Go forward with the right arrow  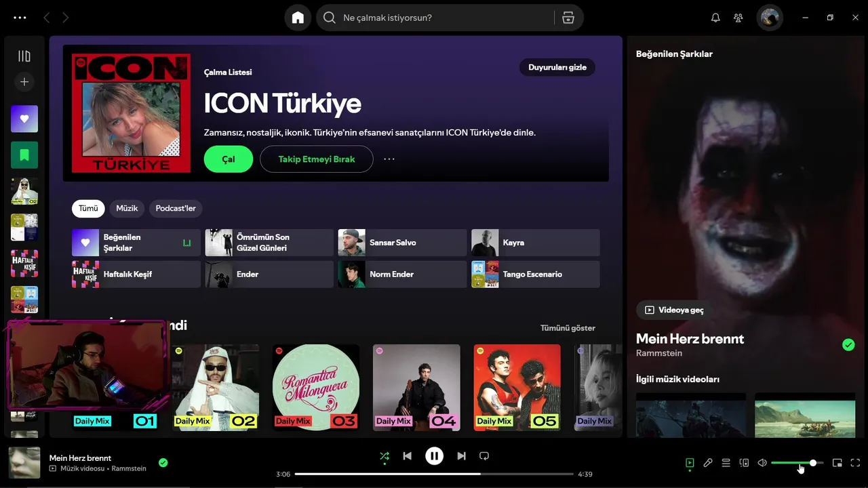coord(65,18)
